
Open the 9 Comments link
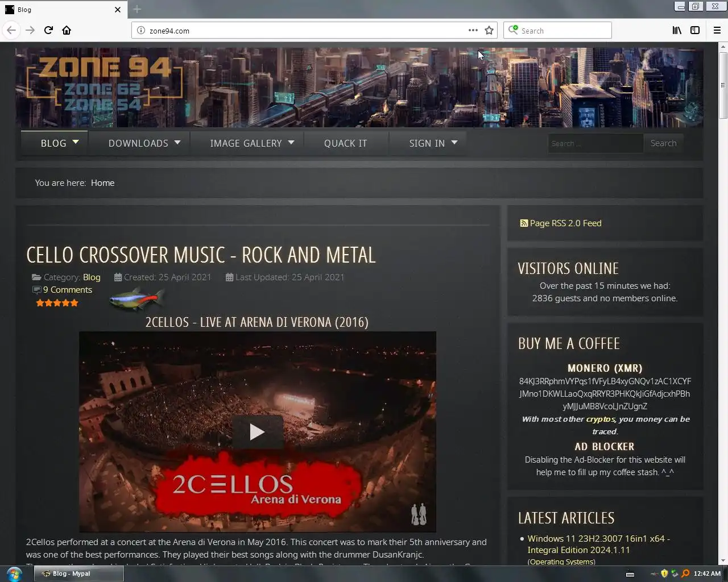(x=67, y=290)
